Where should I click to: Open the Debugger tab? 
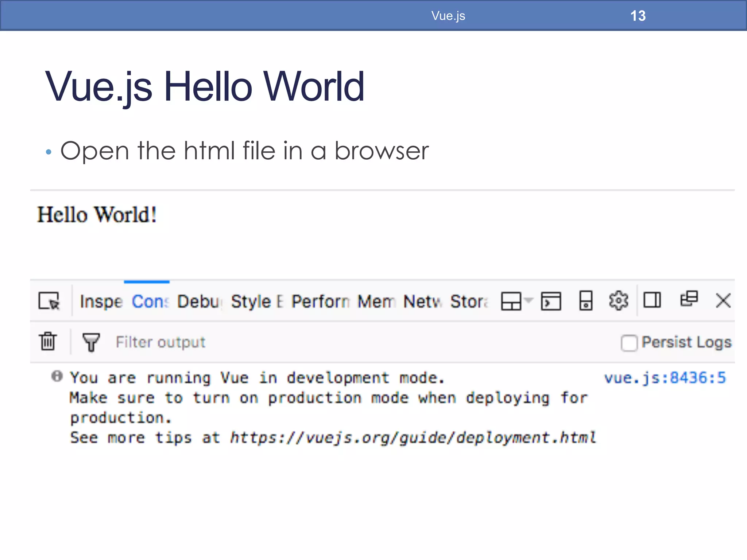click(x=199, y=302)
